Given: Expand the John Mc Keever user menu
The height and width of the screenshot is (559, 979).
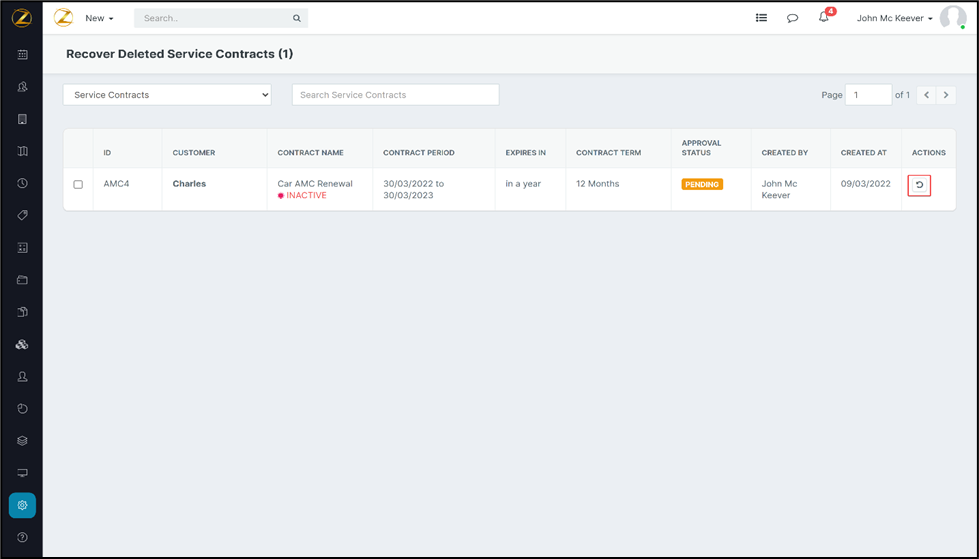Looking at the screenshot, I should pos(894,18).
